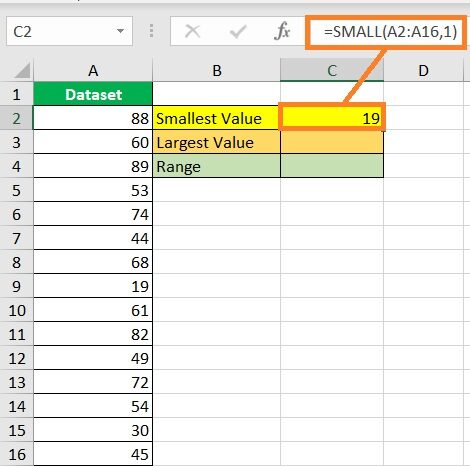The height and width of the screenshot is (466, 470).
Task: Click the Smallest Value label cell
Action: point(217,118)
